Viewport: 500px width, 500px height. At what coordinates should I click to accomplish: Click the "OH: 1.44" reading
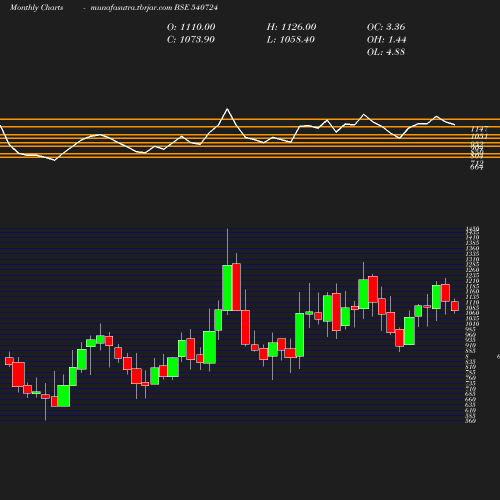(386, 40)
